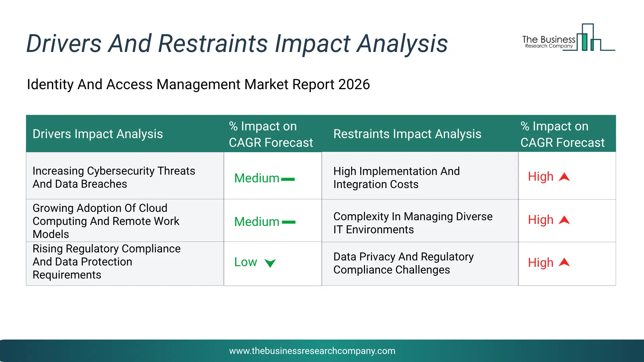Viewport: 644px width, 362px height.
Task: Click the green down arrow beside Low
Action: pos(270,263)
